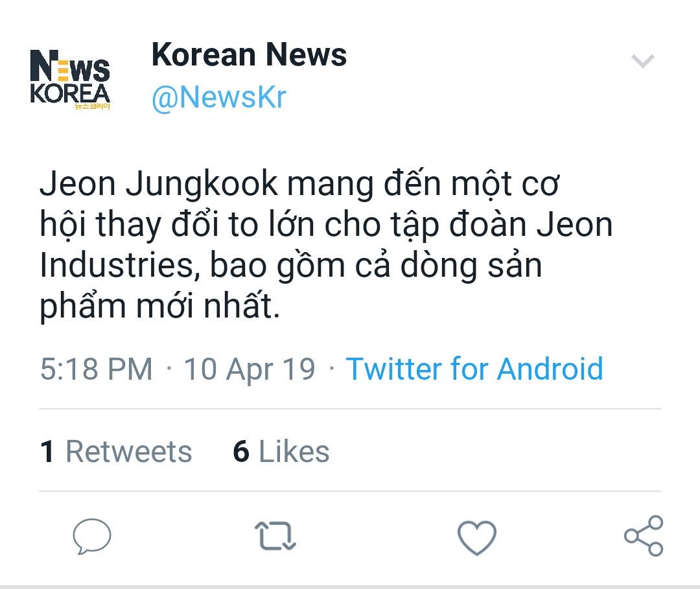Screen dimensions: 700x589
Task: Expand the tweet options chevron
Action: pos(643,62)
